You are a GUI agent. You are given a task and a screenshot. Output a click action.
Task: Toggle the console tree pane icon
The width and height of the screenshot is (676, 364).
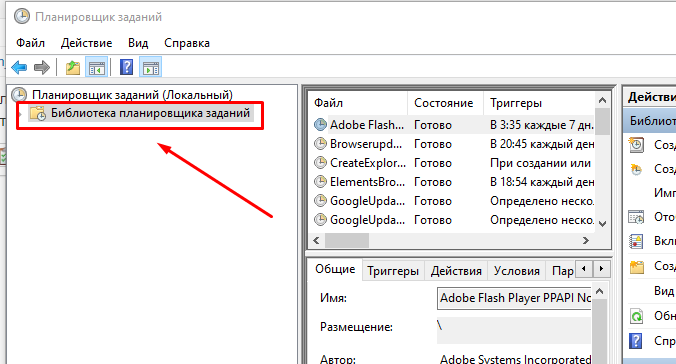point(97,67)
